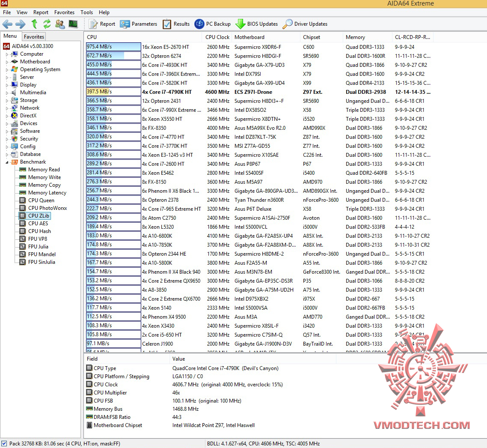This screenshot has width=487, height=448.
Task: Expand the Operating System node
Action: (x=7, y=70)
